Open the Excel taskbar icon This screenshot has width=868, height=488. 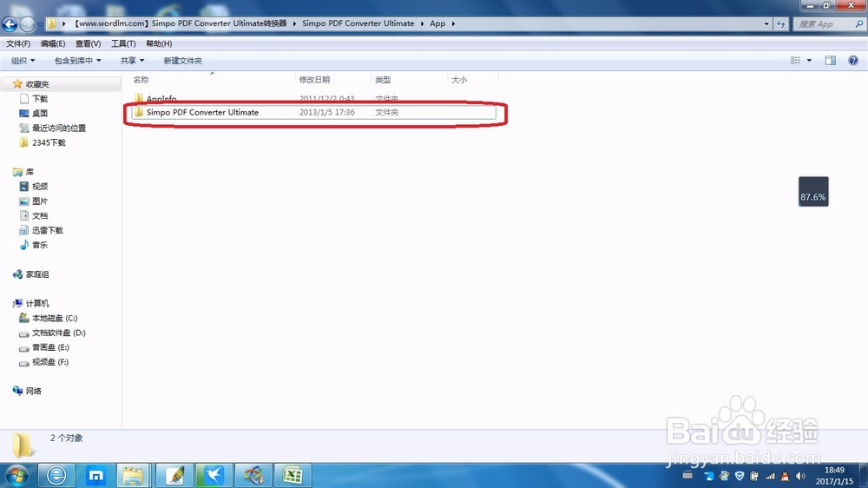coord(293,475)
